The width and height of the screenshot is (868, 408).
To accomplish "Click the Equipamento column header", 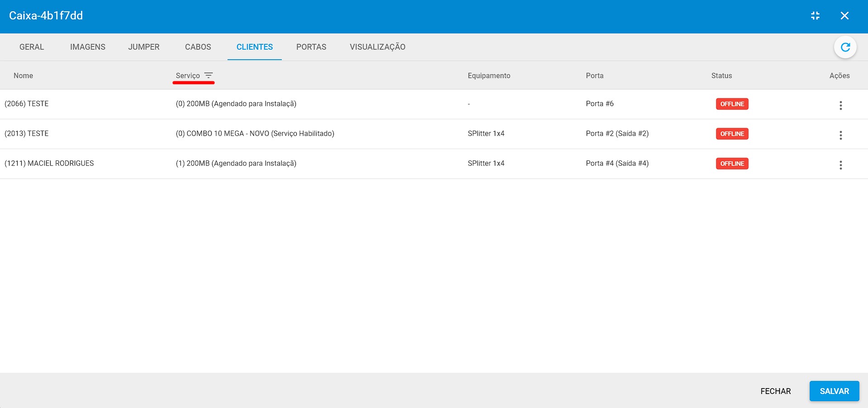I will (489, 75).
